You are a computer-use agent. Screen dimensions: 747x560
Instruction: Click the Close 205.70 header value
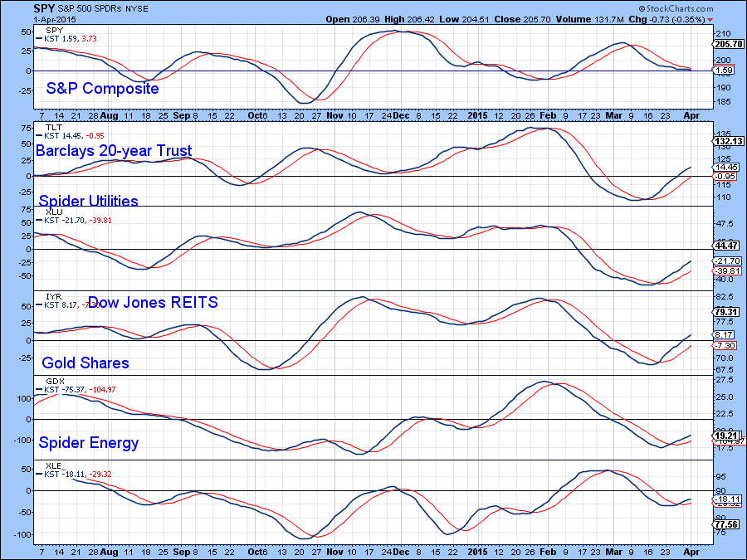(x=522, y=20)
